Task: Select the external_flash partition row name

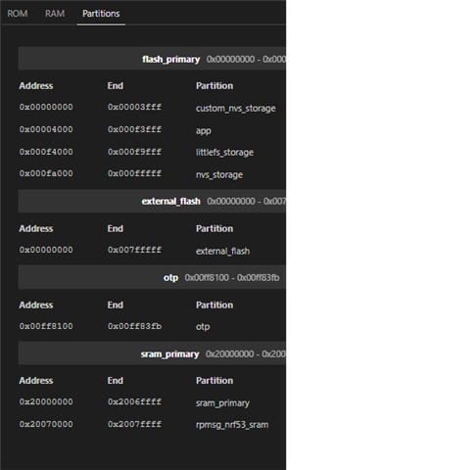Action: (222, 251)
